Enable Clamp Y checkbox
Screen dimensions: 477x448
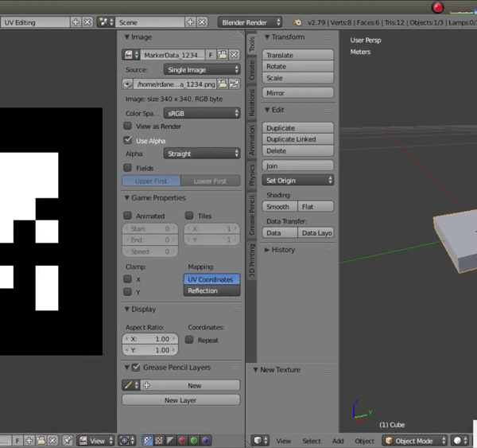pyautogui.click(x=127, y=292)
